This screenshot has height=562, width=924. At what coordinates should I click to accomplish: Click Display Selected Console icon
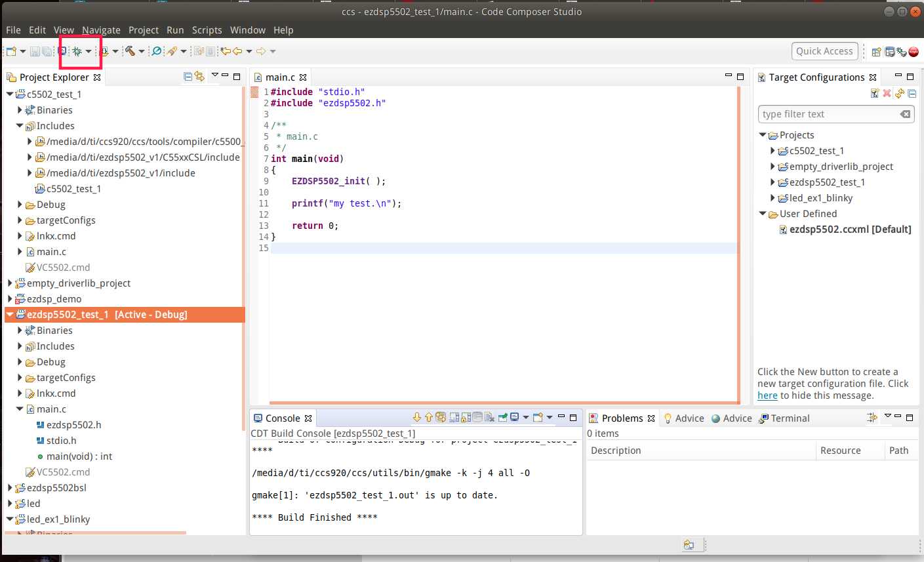(x=514, y=417)
